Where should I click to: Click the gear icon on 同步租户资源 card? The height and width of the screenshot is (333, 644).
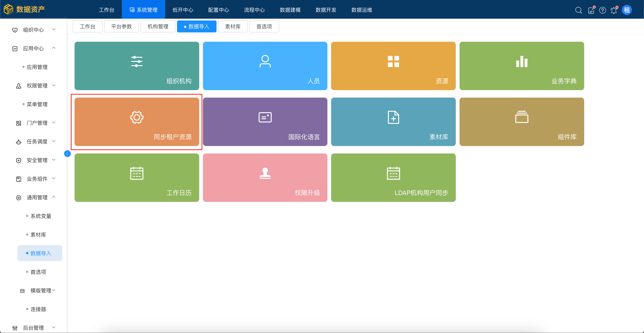[x=137, y=117]
